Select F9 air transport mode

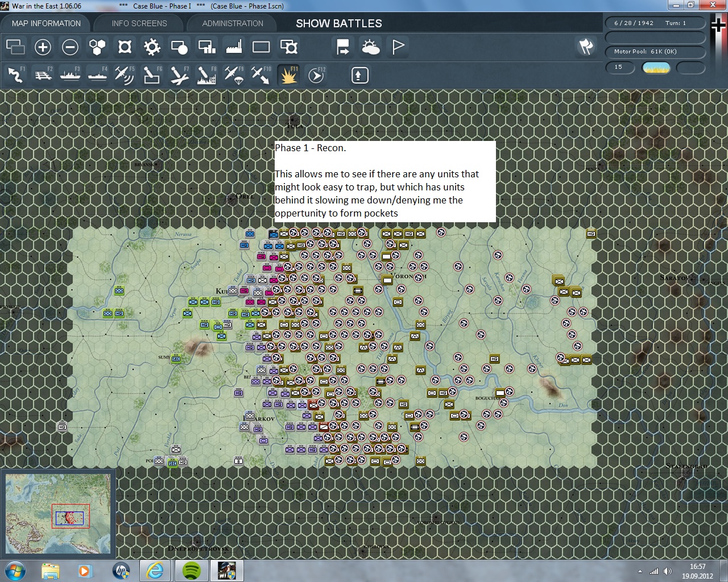[234, 75]
